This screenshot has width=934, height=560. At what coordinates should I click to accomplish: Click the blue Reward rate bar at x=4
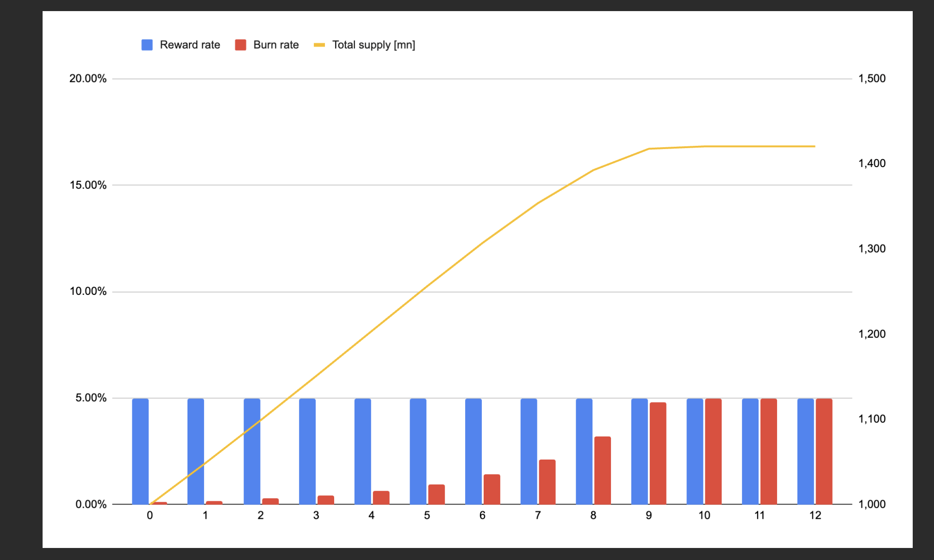click(x=363, y=451)
